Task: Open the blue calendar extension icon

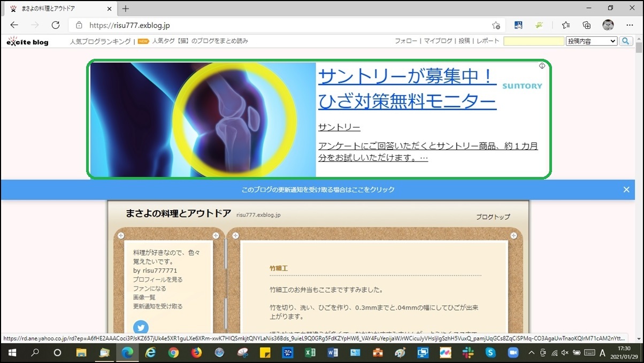Action: click(x=518, y=25)
